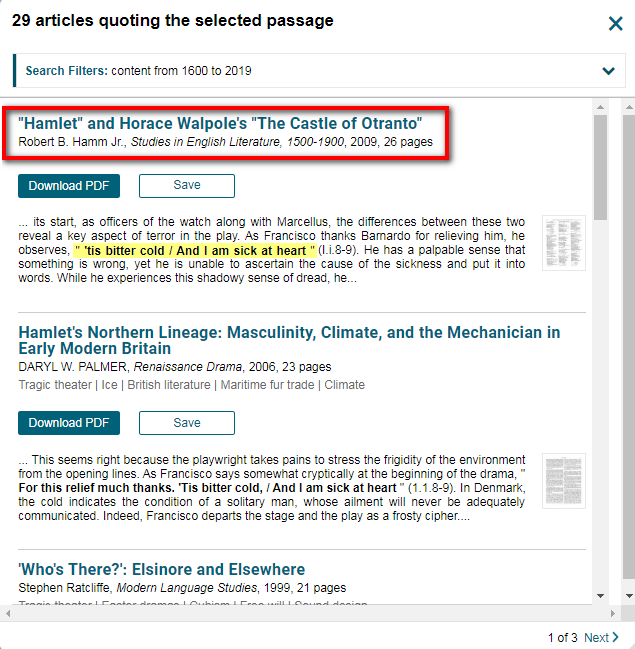Open page thumbnail beside frosty cipher excerpt
The width and height of the screenshot is (635, 649).
(564, 481)
